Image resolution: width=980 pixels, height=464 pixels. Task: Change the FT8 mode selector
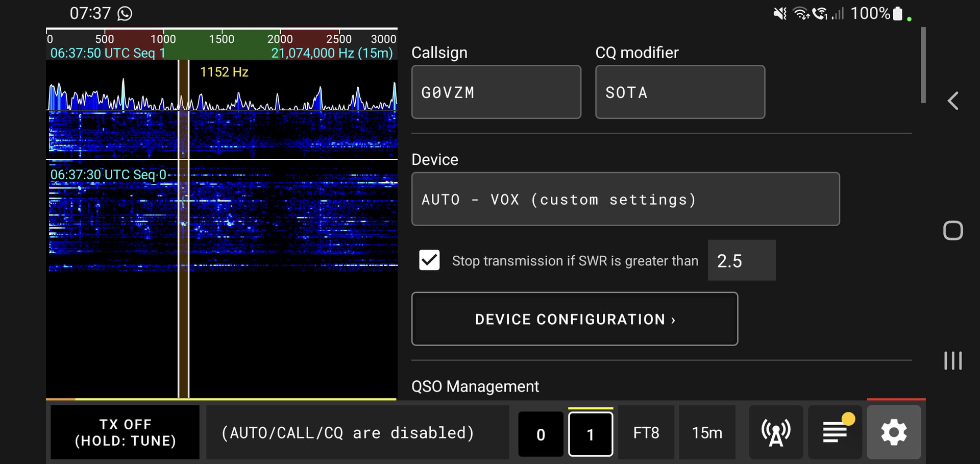[x=646, y=432]
